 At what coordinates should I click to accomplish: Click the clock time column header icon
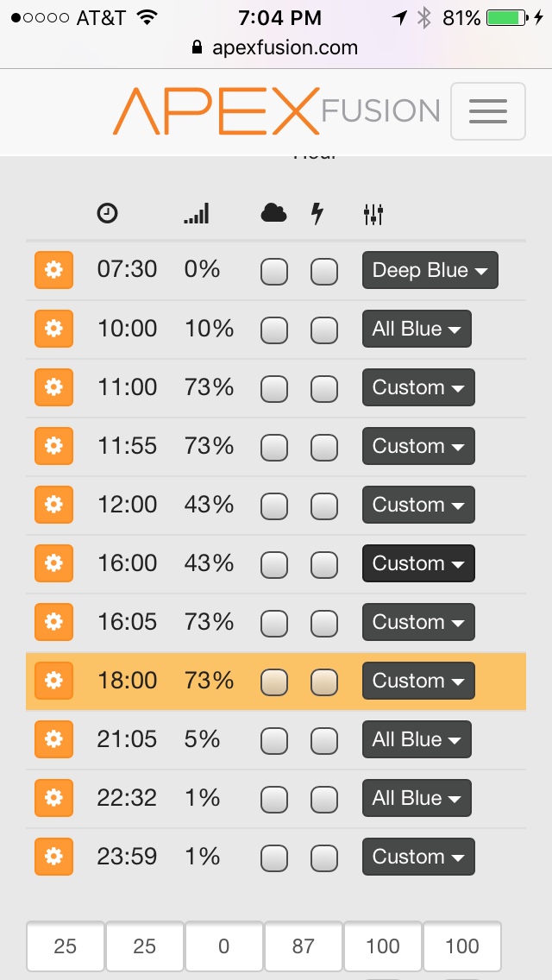[x=108, y=214]
